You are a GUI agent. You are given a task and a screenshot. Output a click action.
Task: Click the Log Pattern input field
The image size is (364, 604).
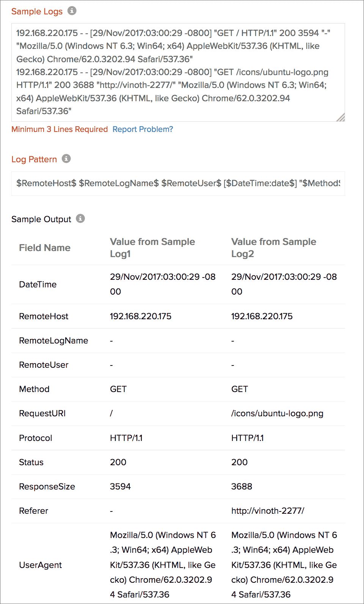pos(177,184)
